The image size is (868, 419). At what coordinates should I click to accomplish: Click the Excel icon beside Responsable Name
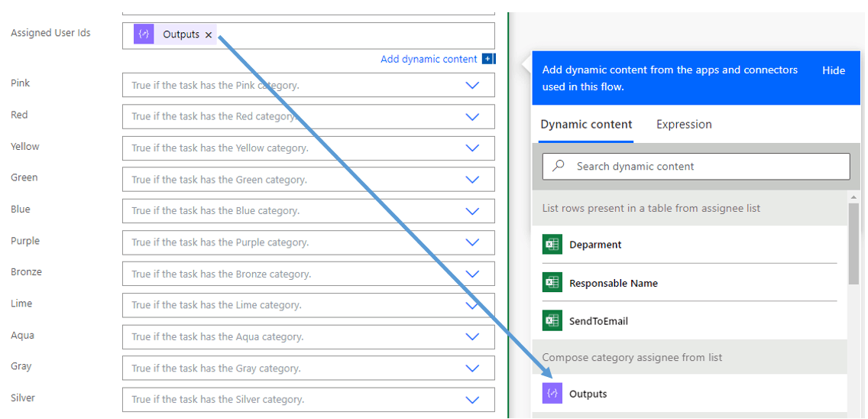(552, 283)
